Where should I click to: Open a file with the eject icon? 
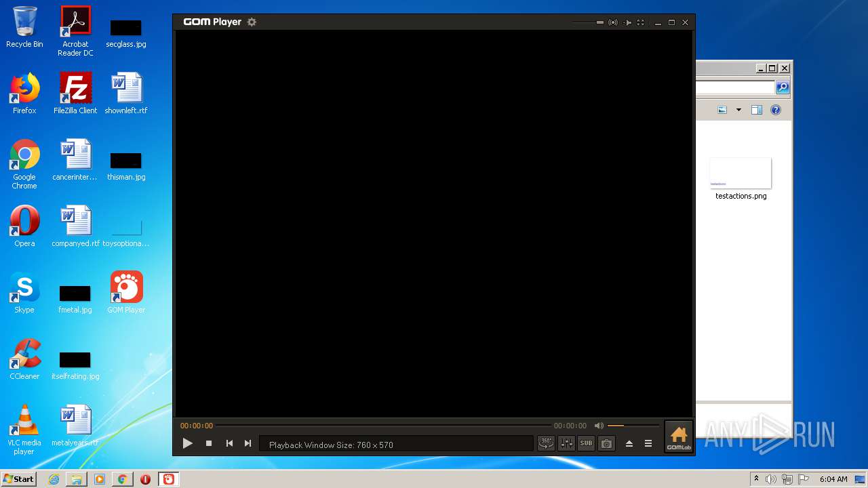point(629,443)
